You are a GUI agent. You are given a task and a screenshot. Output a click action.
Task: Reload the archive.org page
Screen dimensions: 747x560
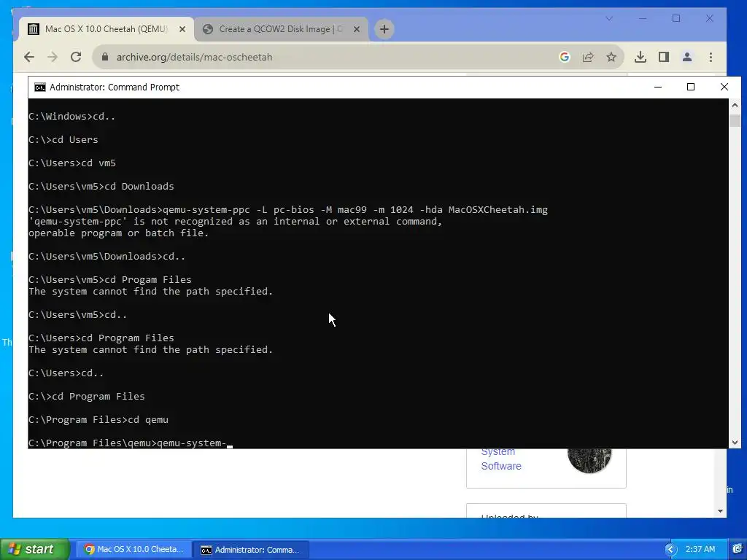[76, 57]
